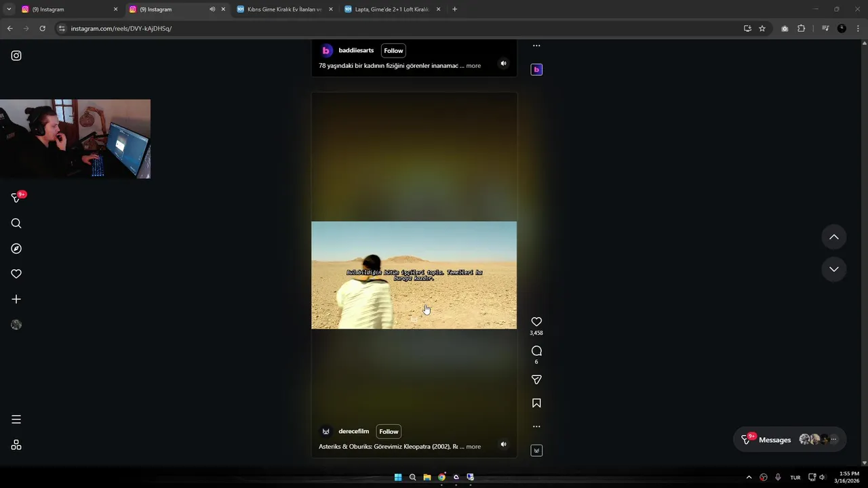Click the TUR language indicator
The height and width of the screenshot is (488, 868).
795,477
